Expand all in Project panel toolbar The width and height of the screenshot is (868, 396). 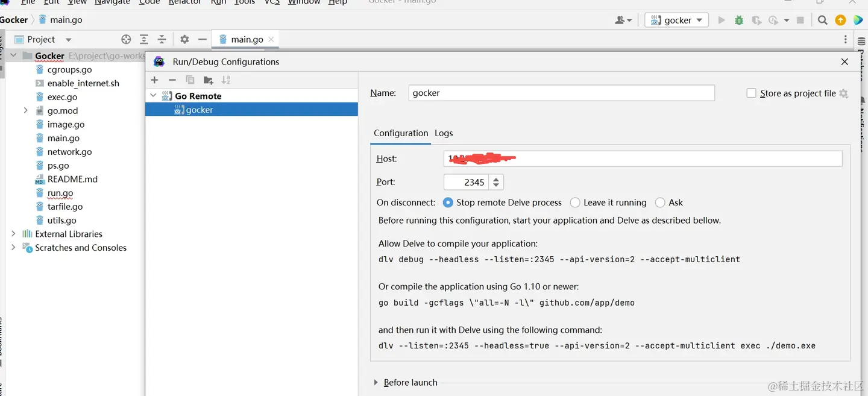144,39
